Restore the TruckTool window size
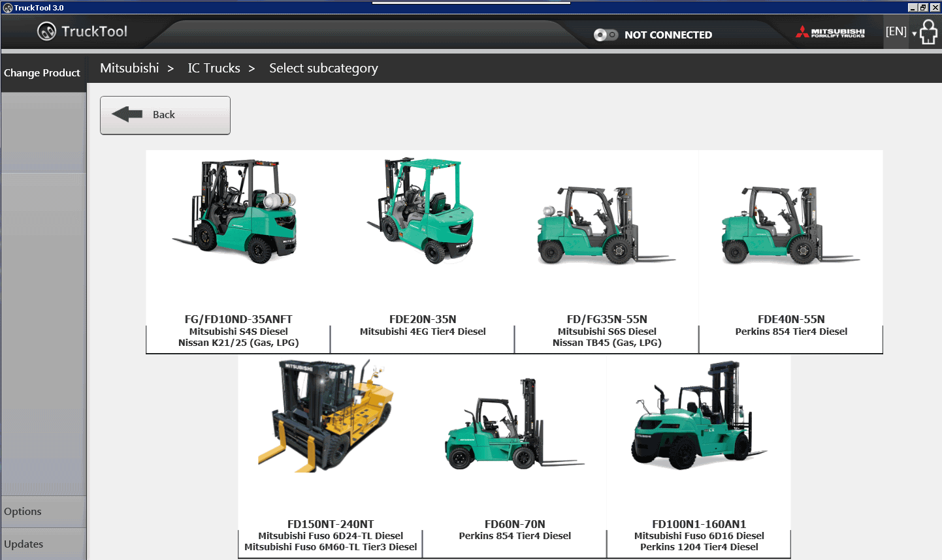The height and width of the screenshot is (560, 942). [923, 8]
